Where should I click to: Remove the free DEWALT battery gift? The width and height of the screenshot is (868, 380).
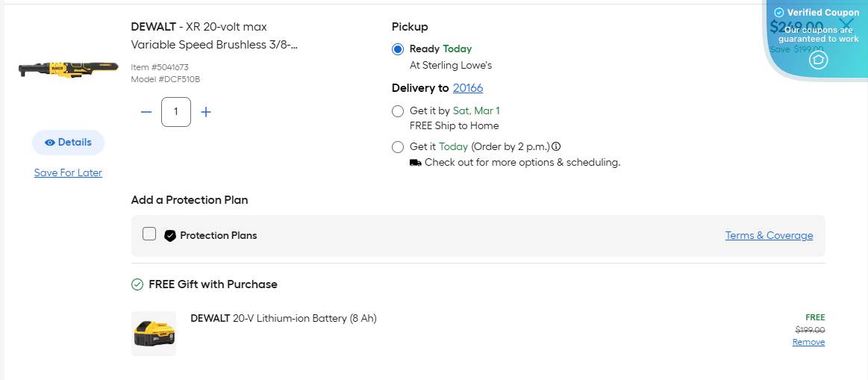click(808, 342)
